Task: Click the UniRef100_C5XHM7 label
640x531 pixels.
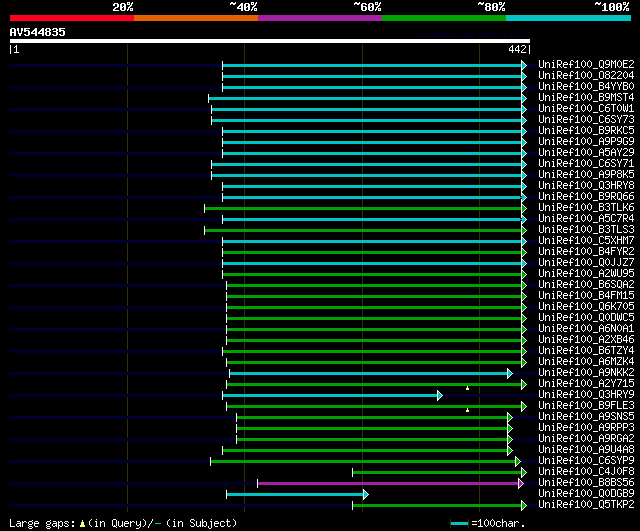Action: [x=586, y=241]
